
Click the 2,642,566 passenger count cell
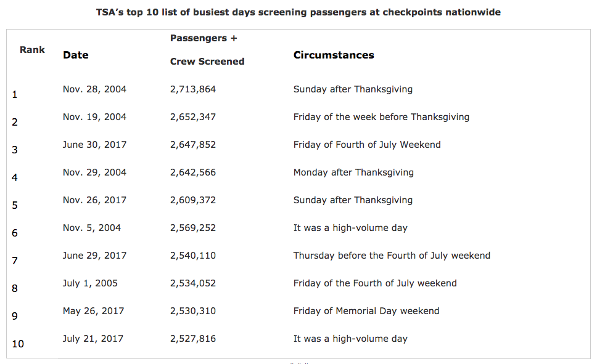point(193,172)
